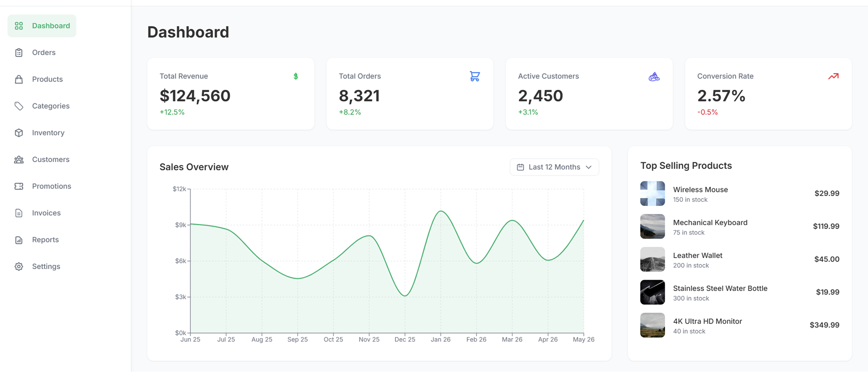The height and width of the screenshot is (372, 868).
Task: Open the Invoices label in sidebar
Action: coord(46,213)
